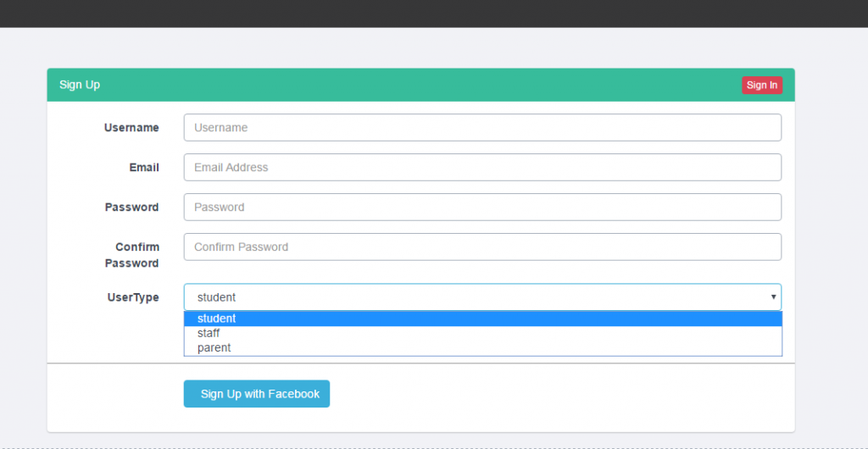Click the UserType label text

click(x=132, y=297)
